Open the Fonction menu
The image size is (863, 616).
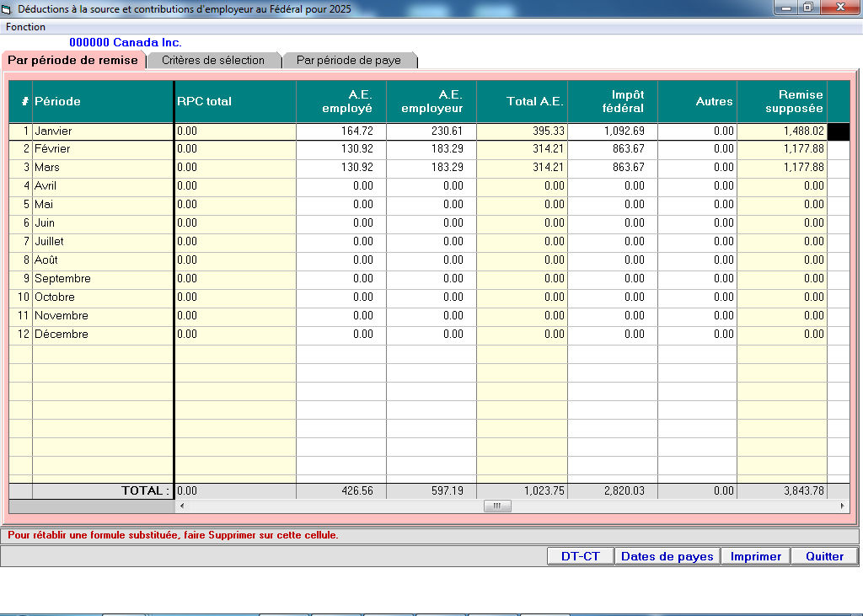tap(26, 27)
